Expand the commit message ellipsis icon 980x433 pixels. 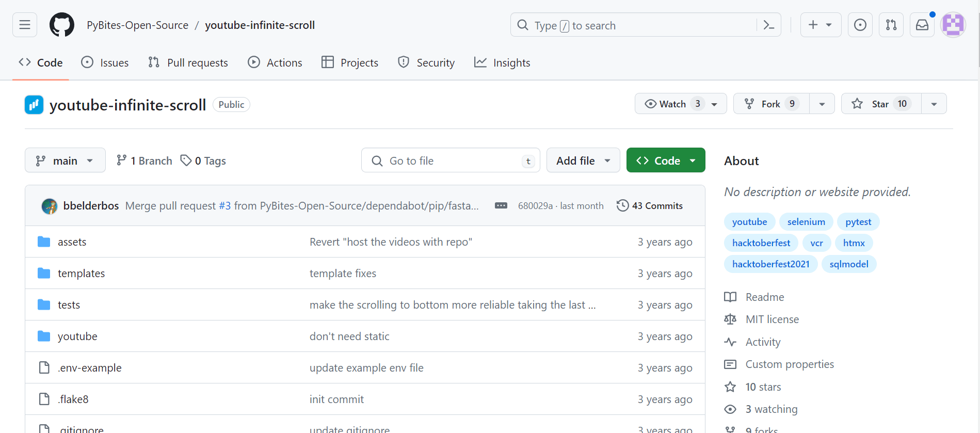coord(501,205)
